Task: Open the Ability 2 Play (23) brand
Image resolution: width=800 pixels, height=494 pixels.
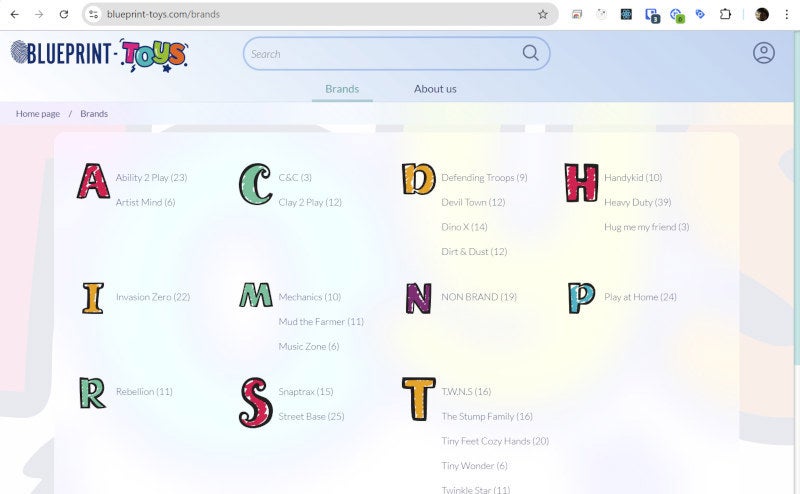Action: click(x=151, y=178)
